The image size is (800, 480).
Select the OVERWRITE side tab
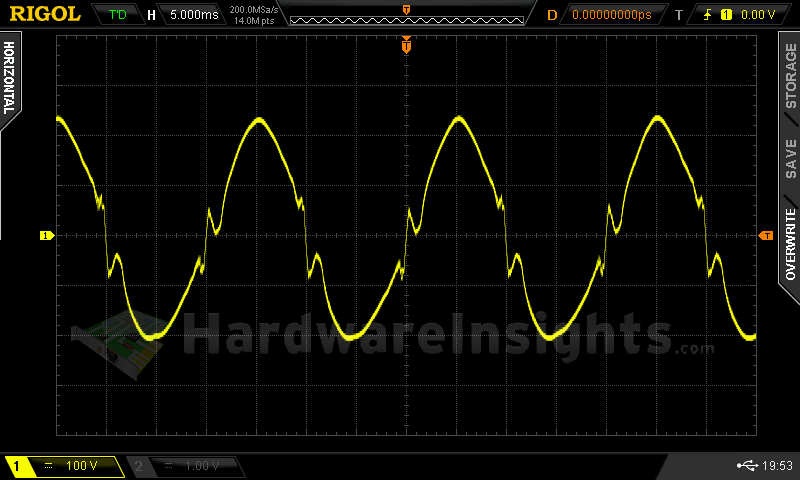click(790, 245)
